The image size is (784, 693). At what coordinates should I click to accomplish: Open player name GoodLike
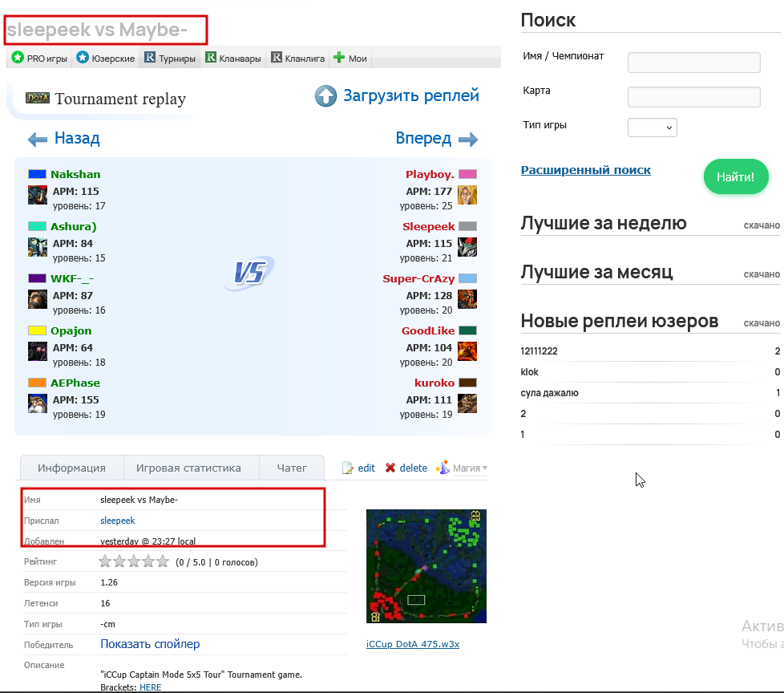pos(428,330)
